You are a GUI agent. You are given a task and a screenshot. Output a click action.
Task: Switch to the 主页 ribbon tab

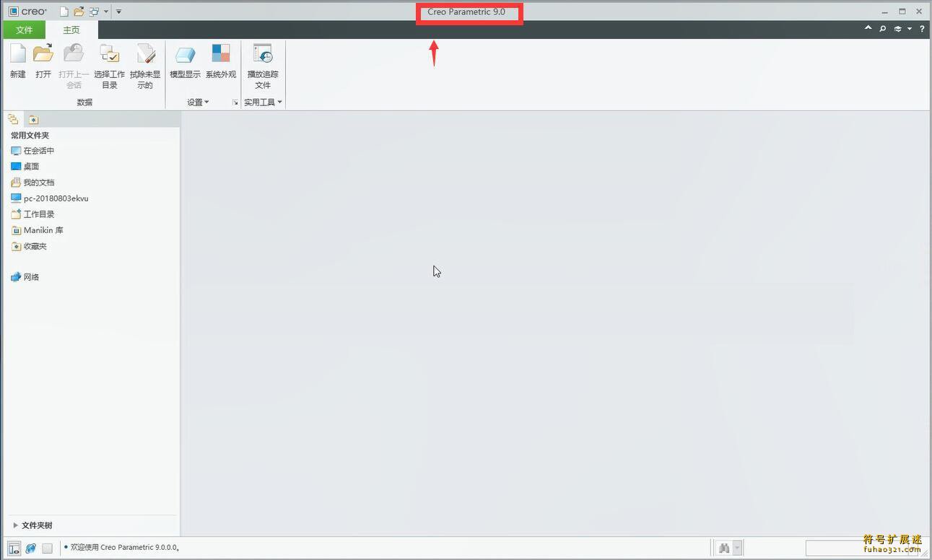(71, 30)
